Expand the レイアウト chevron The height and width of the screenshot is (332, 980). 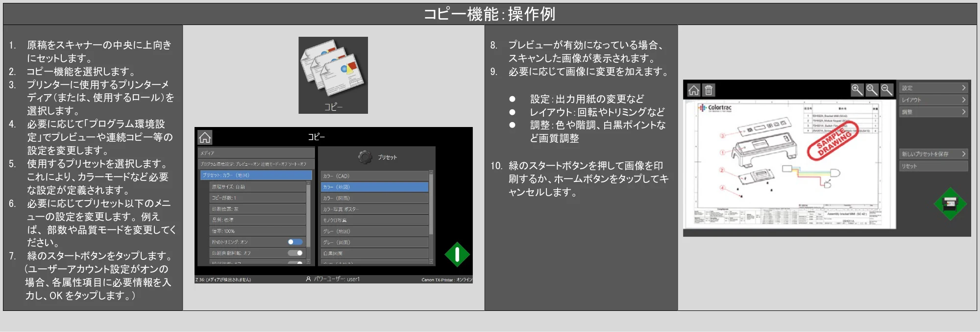[x=963, y=100]
